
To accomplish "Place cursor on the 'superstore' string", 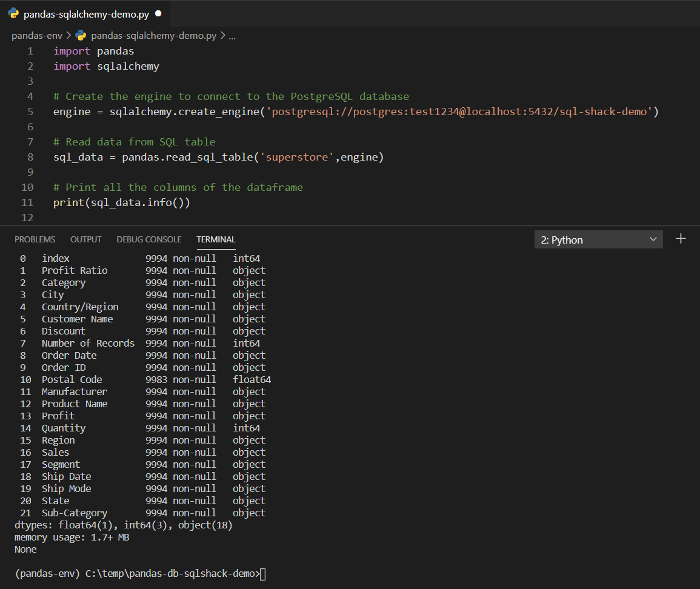I will click(x=296, y=156).
